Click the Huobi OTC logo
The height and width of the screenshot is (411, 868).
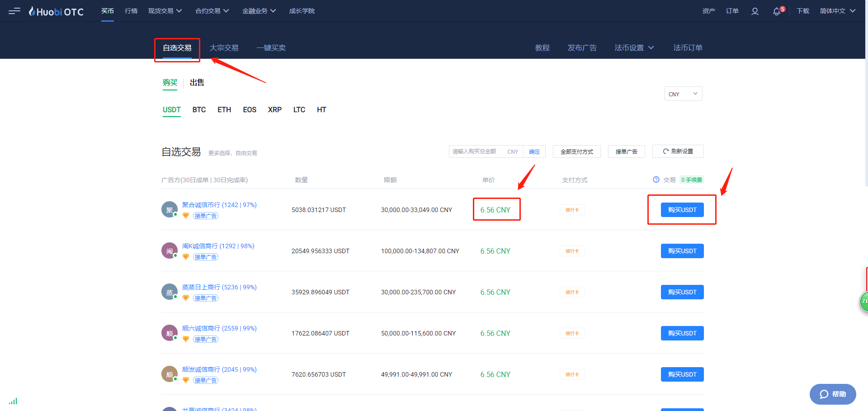(x=56, y=11)
